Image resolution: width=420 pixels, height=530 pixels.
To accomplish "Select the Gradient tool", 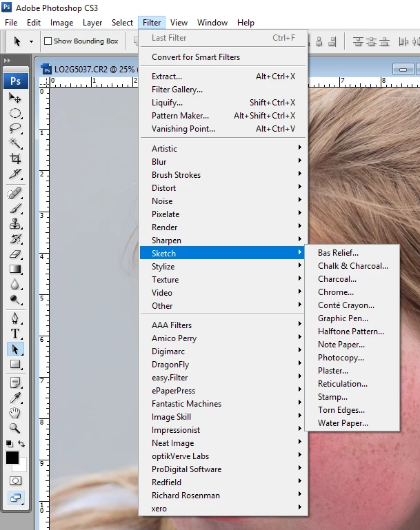I will 15,269.
